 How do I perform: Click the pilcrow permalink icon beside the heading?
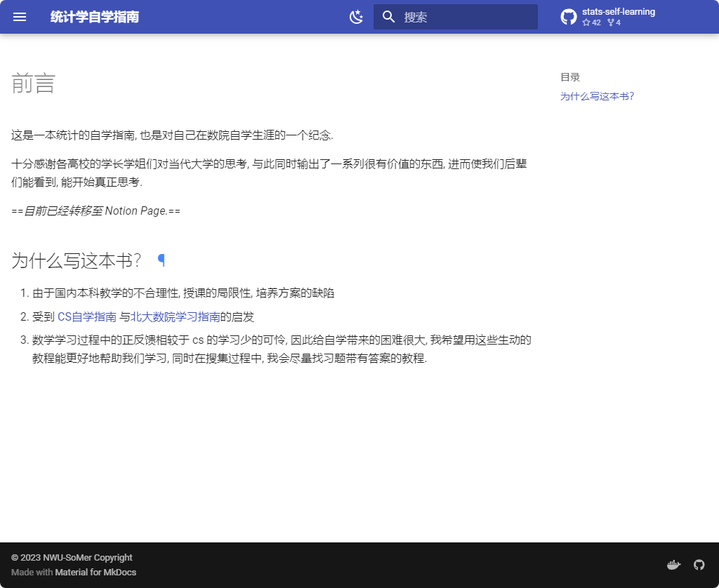(x=161, y=260)
